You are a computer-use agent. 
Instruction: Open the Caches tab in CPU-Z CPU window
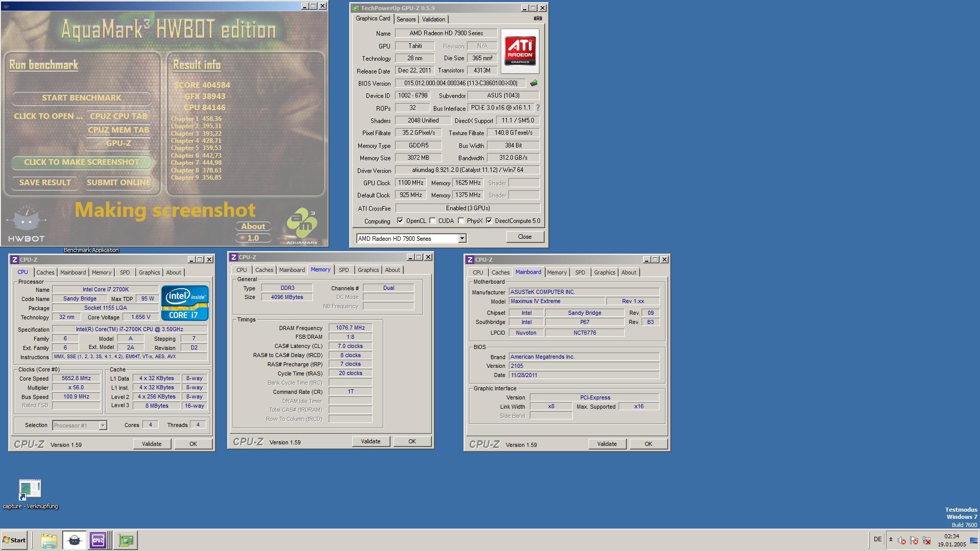point(45,272)
